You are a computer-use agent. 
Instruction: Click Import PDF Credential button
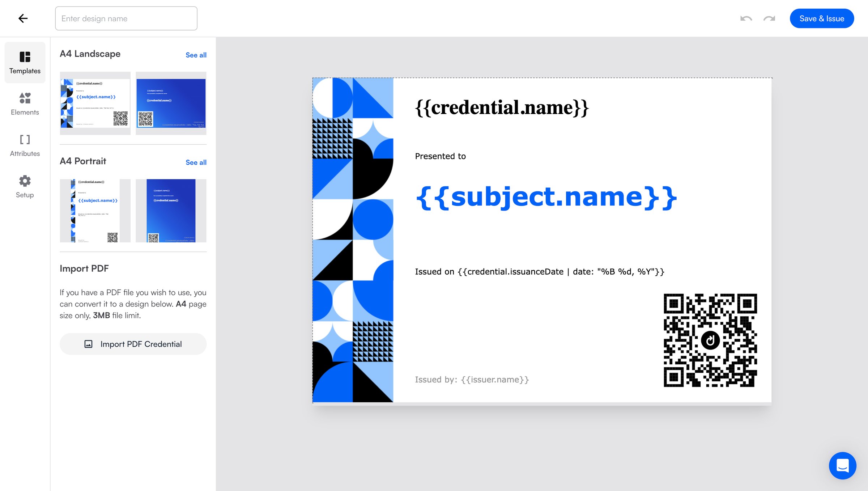pyautogui.click(x=133, y=344)
